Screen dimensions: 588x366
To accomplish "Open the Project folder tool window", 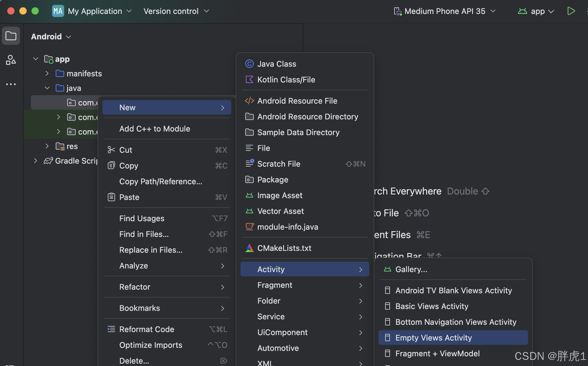I will (x=11, y=36).
